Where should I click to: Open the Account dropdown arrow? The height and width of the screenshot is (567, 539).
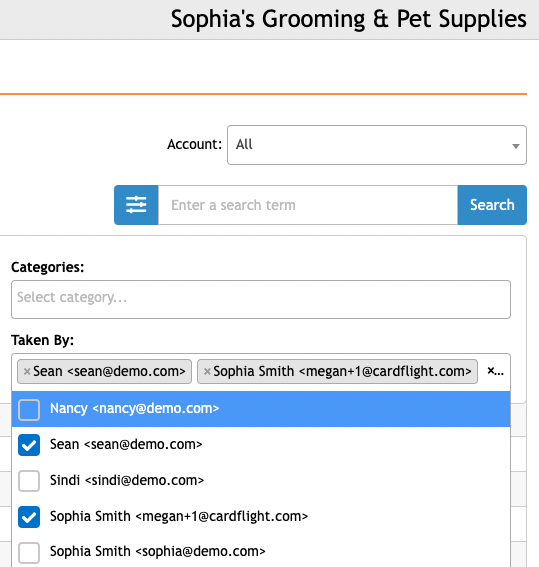coord(516,146)
